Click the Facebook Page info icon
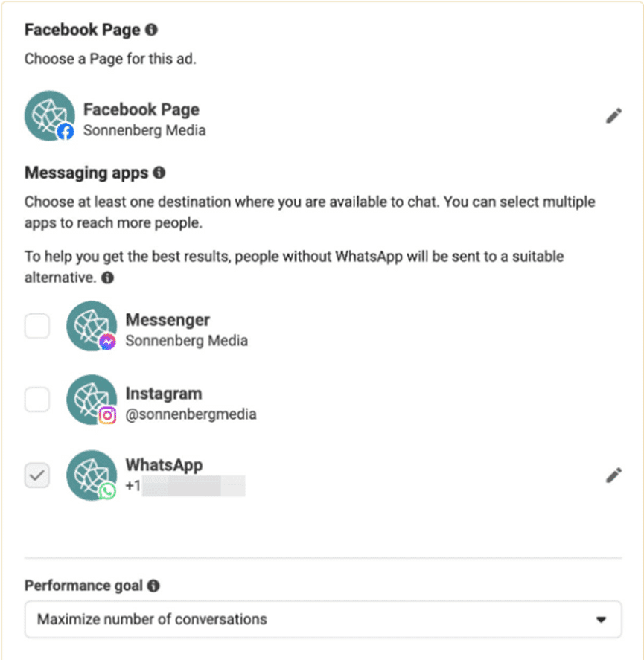 152,30
